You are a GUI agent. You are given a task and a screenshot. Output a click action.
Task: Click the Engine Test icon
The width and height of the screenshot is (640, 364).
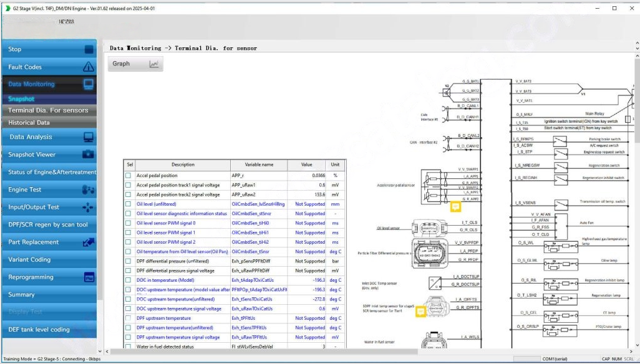coord(89,189)
